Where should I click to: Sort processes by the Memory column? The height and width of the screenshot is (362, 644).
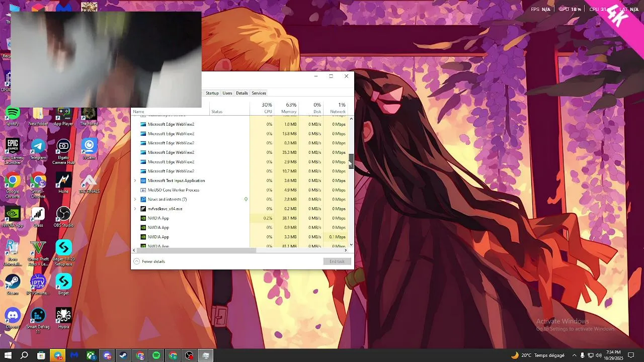pos(286,108)
